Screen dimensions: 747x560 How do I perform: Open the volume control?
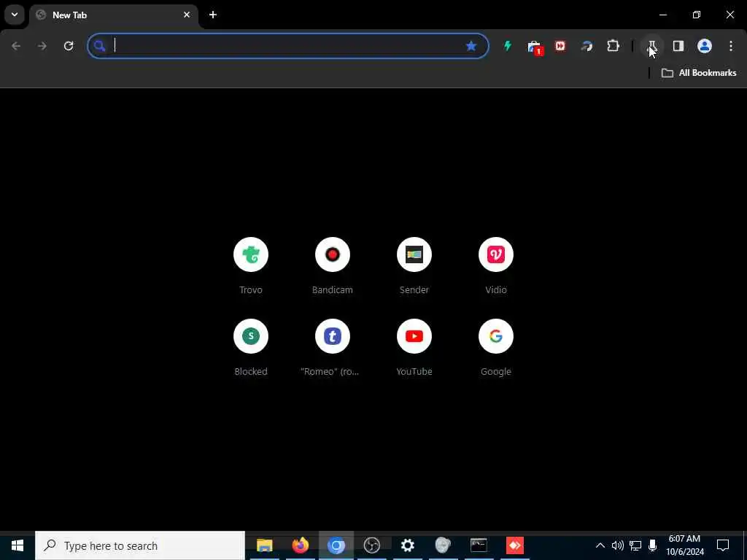coord(617,545)
